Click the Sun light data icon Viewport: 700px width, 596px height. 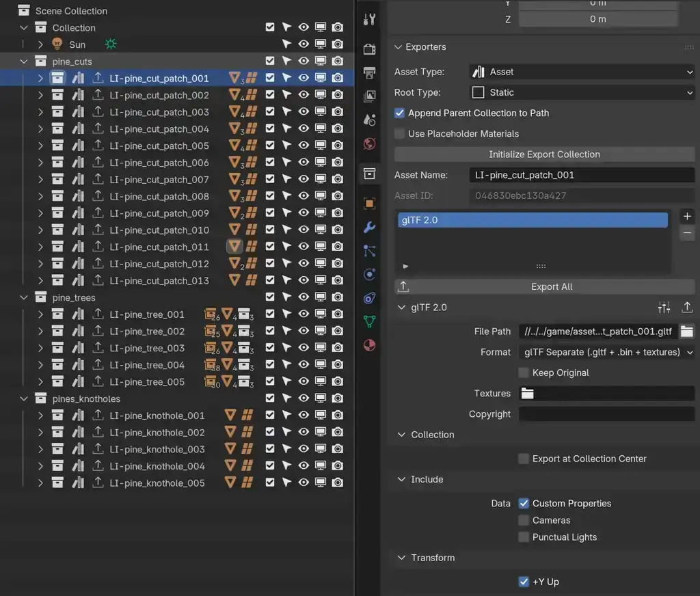tap(111, 44)
